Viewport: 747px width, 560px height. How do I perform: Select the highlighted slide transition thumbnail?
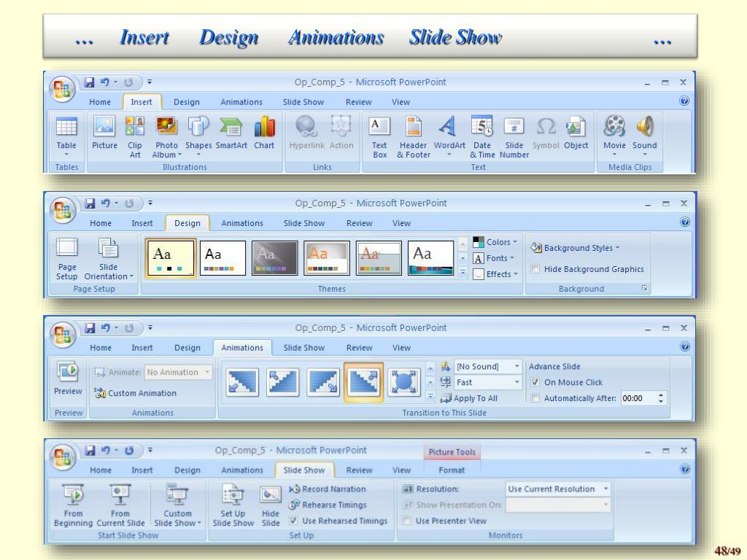tap(363, 382)
